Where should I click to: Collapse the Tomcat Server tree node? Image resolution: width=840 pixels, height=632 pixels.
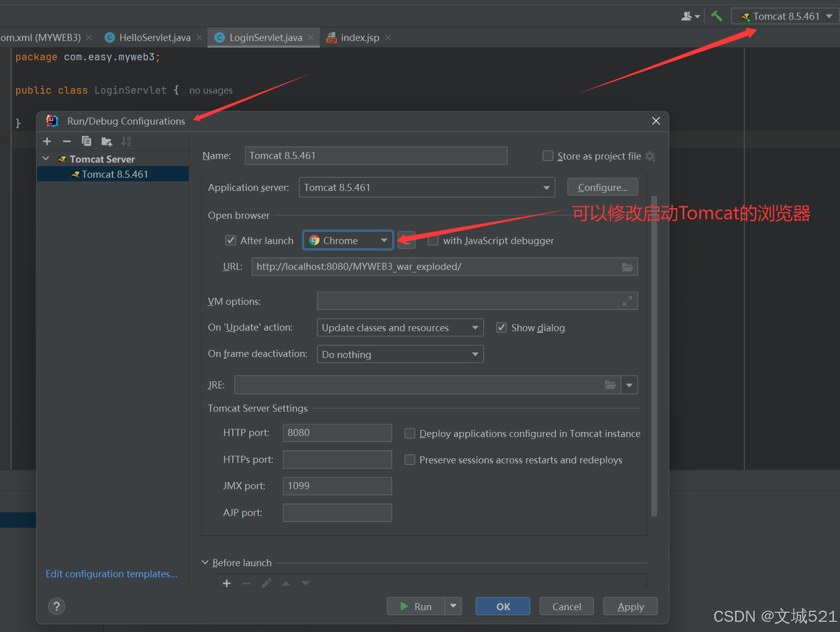click(46, 159)
